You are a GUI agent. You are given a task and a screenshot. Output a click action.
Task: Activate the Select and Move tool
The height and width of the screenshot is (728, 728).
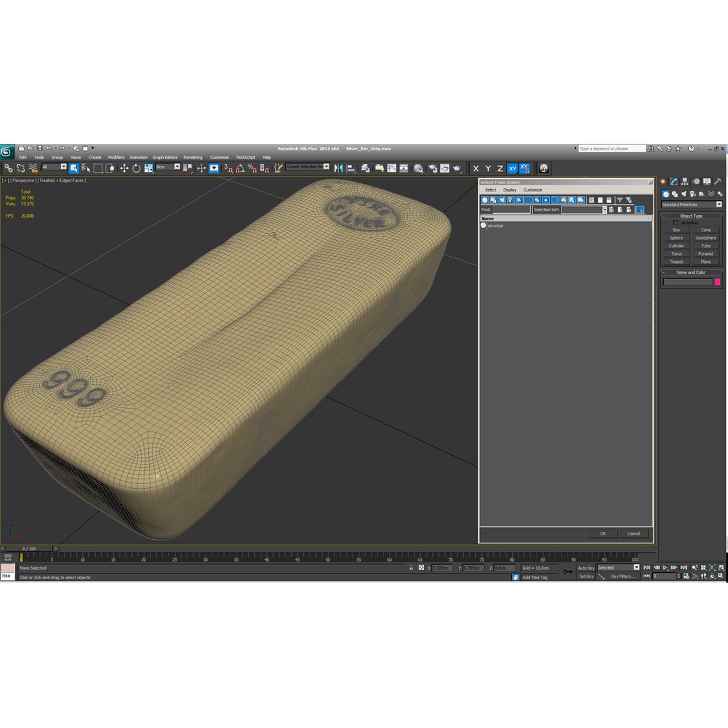coord(124,168)
